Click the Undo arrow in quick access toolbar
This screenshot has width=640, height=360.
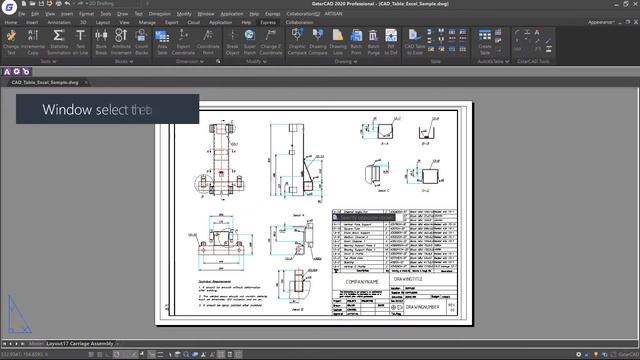[x=67, y=4]
